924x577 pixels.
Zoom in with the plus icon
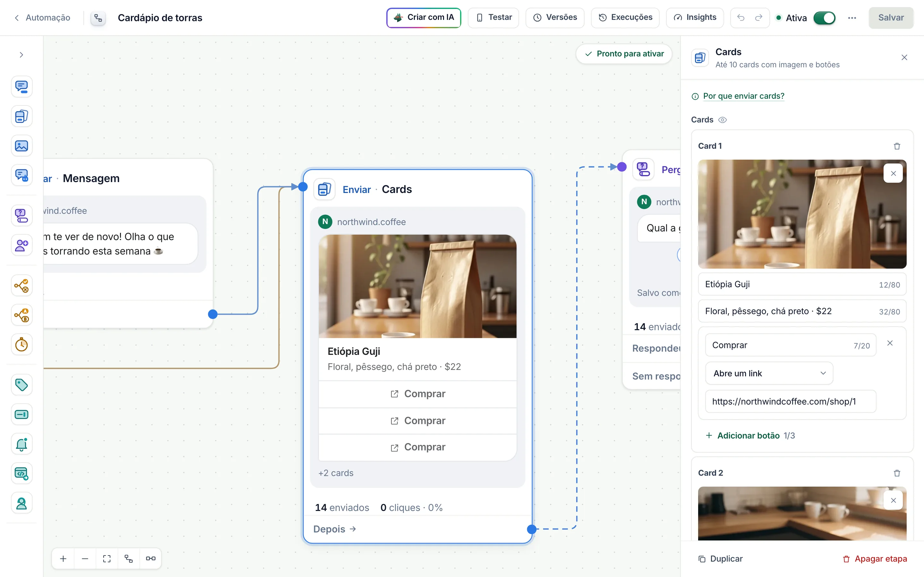64,558
